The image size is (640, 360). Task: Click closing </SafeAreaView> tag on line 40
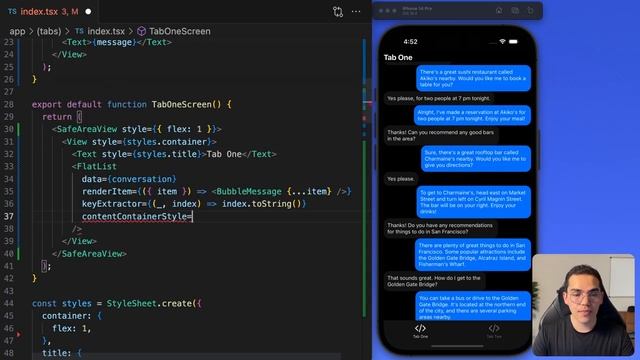[x=89, y=253]
